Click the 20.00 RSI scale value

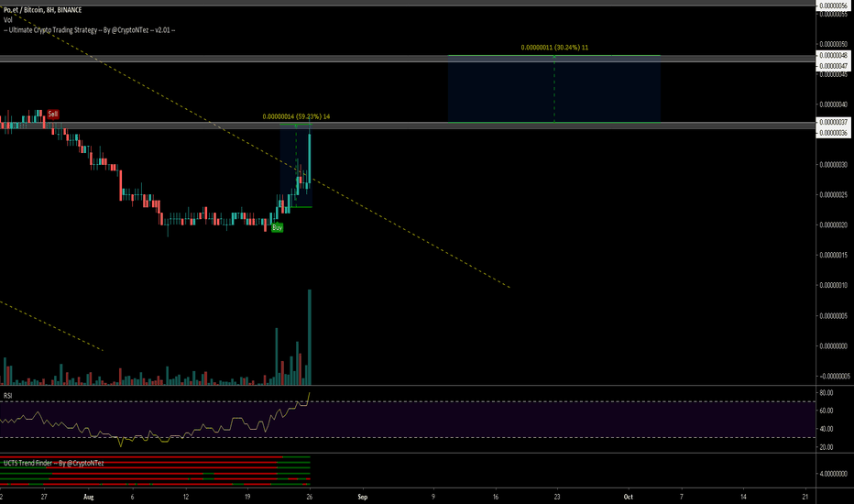[x=826, y=447]
